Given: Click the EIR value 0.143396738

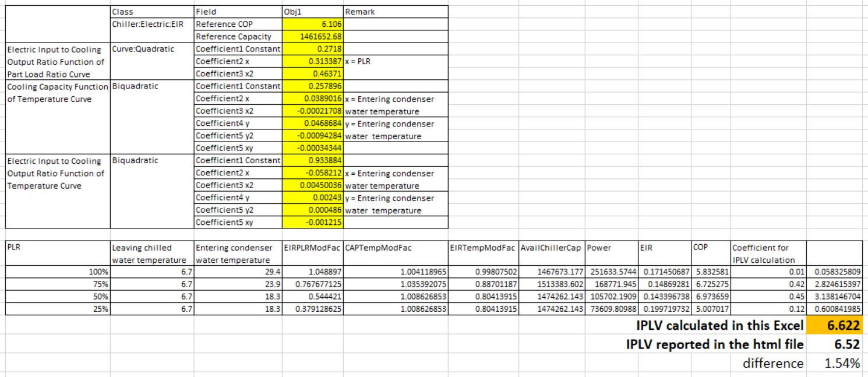Looking at the screenshot, I should [664, 297].
